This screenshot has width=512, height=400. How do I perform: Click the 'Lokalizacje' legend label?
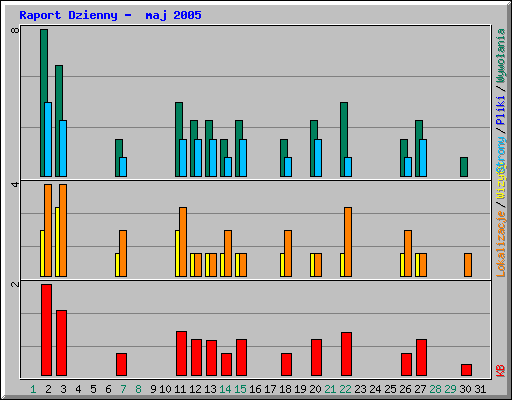click(500, 244)
